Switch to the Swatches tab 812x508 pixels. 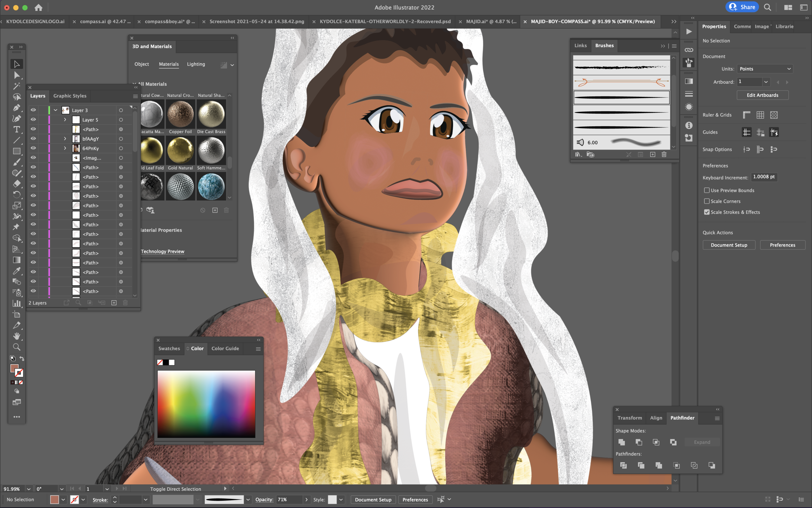(169, 348)
